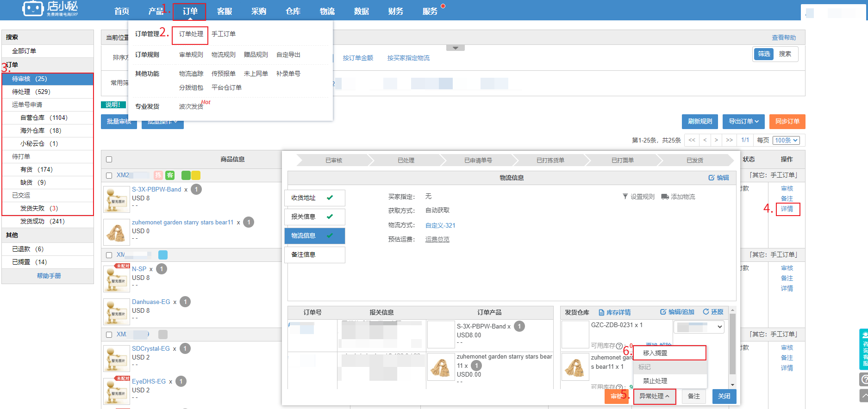Select 波次发货 menu item
This screenshot has width=868, height=409.
click(x=191, y=106)
